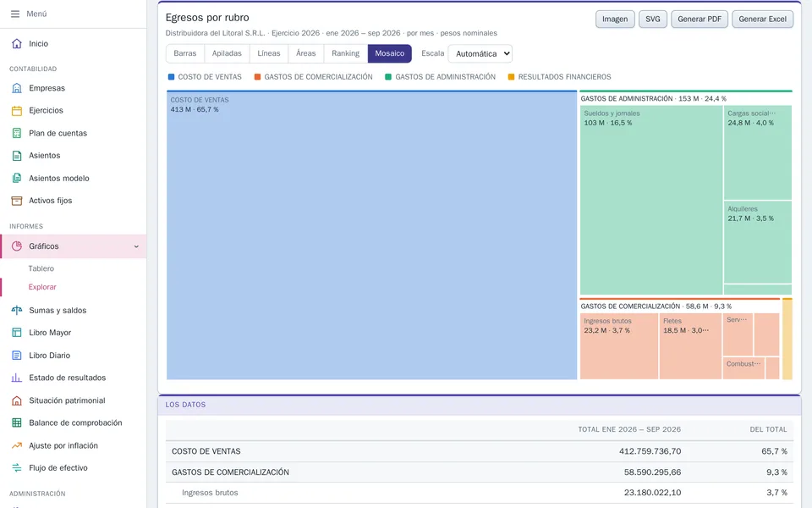Screen dimensions: 812x508
Task: Click the Sueldos y jornales treemap tile
Action: (x=651, y=200)
